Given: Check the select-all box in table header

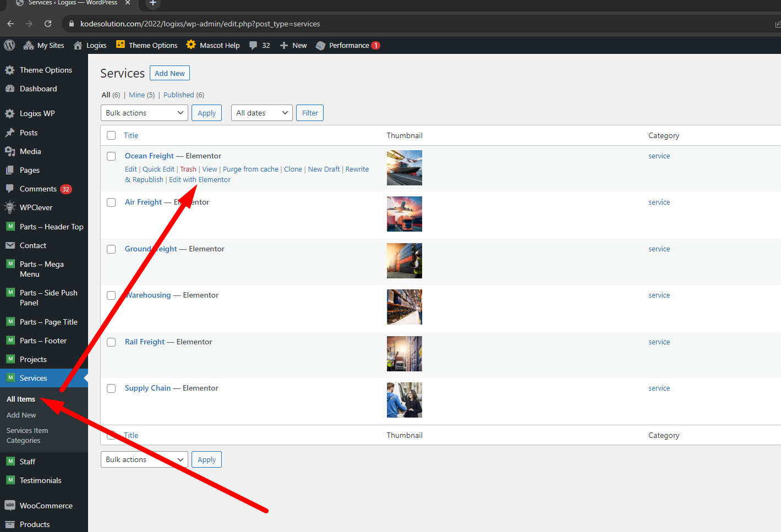Looking at the screenshot, I should tap(111, 135).
